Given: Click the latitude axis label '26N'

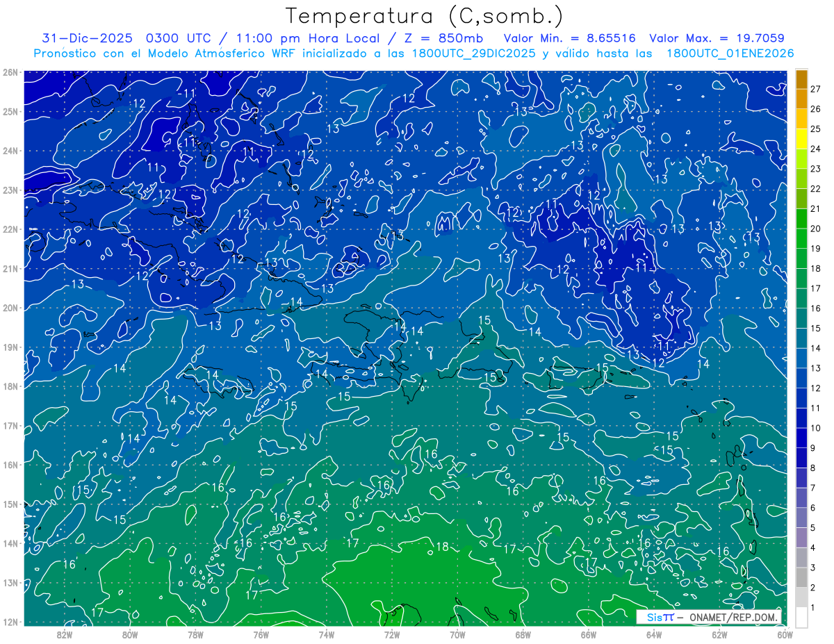Looking at the screenshot, I should 10,72.
